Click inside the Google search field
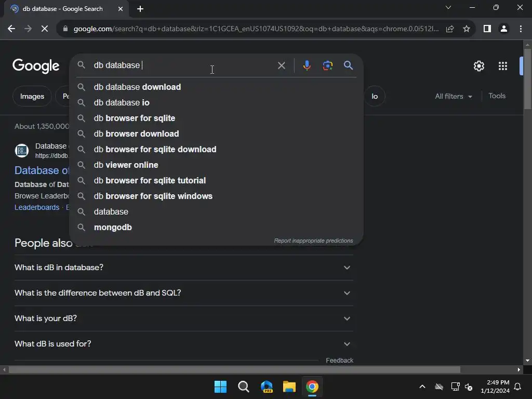 click(183, 65)
